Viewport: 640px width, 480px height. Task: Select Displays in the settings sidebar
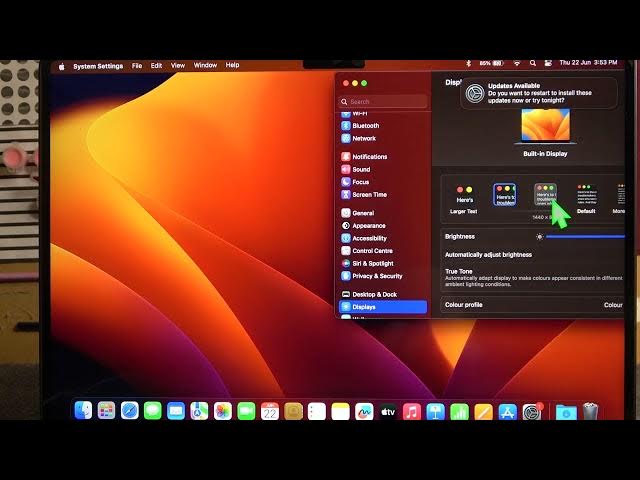pyautogui.click(x=383, y=307)
